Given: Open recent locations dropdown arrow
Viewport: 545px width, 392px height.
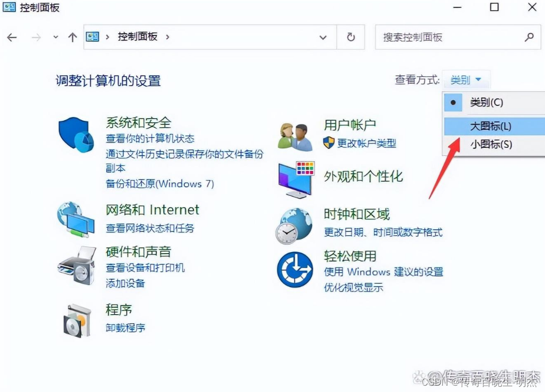Looking at the screenshot, I should point(56,37).
